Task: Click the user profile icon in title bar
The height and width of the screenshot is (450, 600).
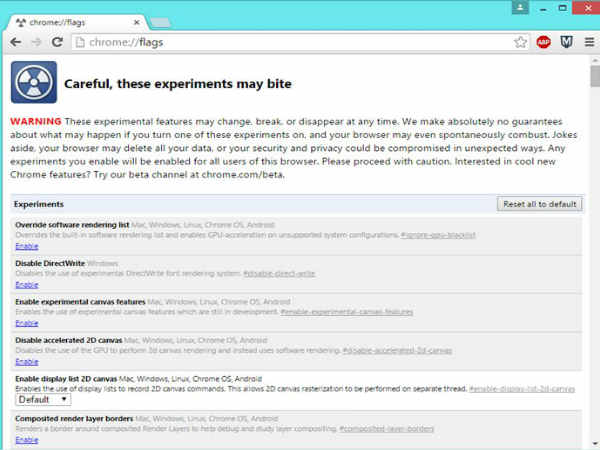Action: (520, 7)
